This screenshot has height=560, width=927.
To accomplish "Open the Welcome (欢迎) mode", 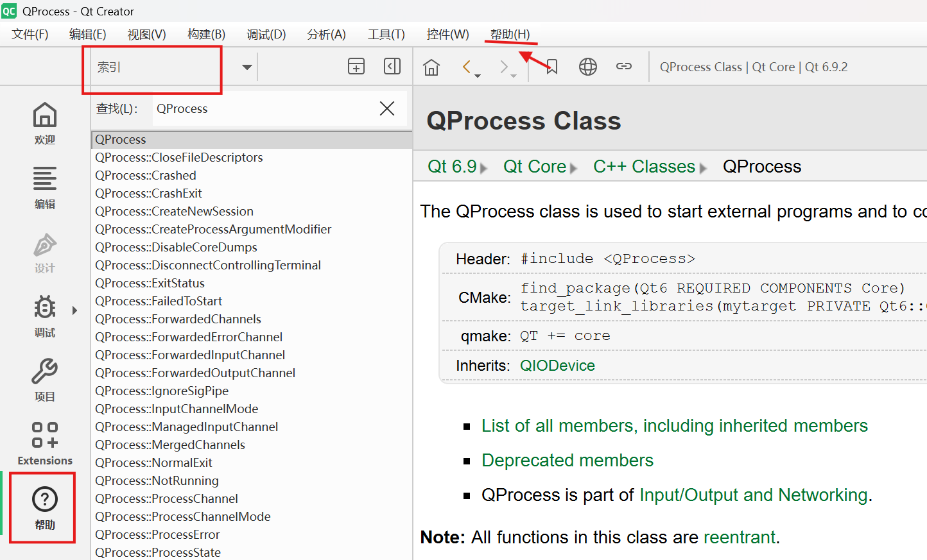I will (x=45, y=123).
